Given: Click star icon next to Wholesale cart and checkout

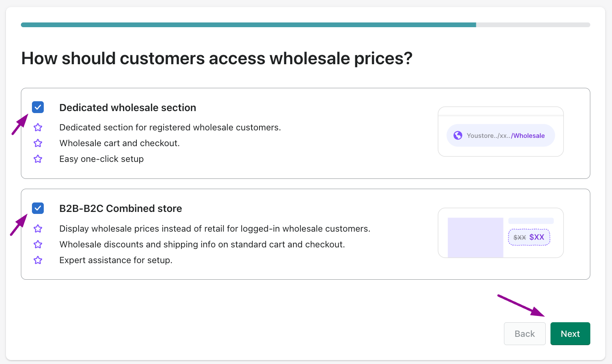Looking at the screenshot, I should 38,143.
